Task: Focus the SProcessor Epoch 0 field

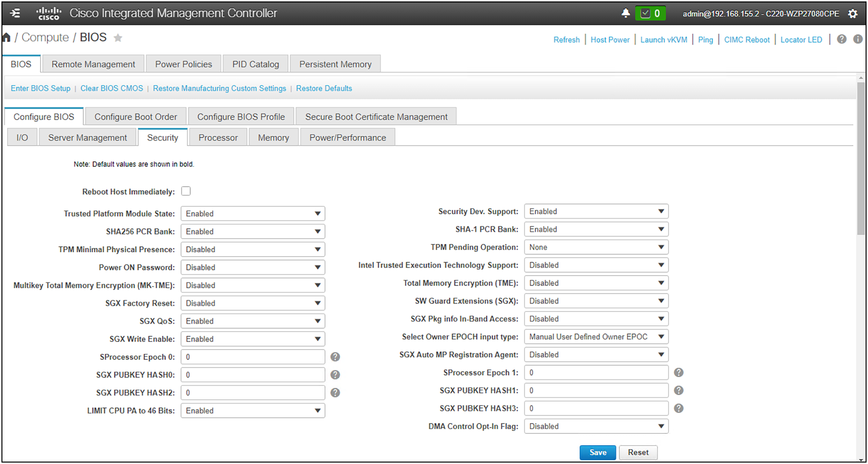Action: [x=253, y=357]
